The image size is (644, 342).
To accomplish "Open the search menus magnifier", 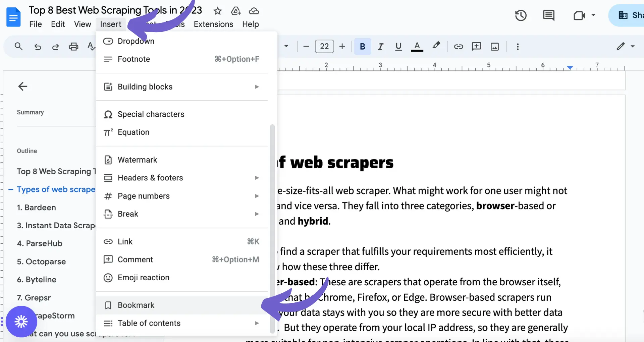I will (19, 46).
